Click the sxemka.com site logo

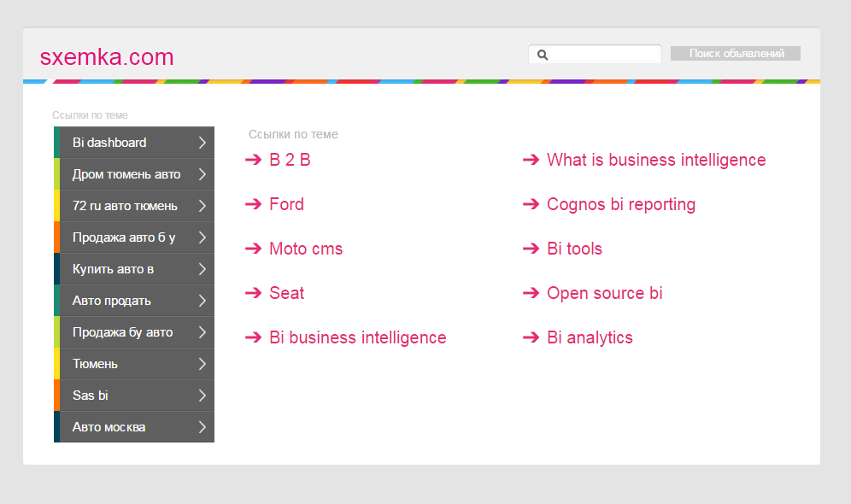click(x=107, y=57)
